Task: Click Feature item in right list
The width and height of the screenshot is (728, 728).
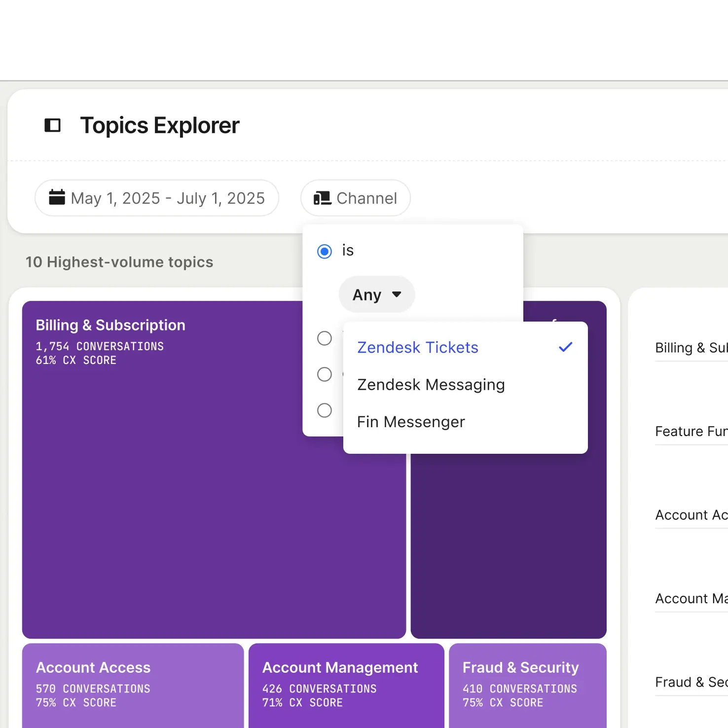Action: pos(691,432)
